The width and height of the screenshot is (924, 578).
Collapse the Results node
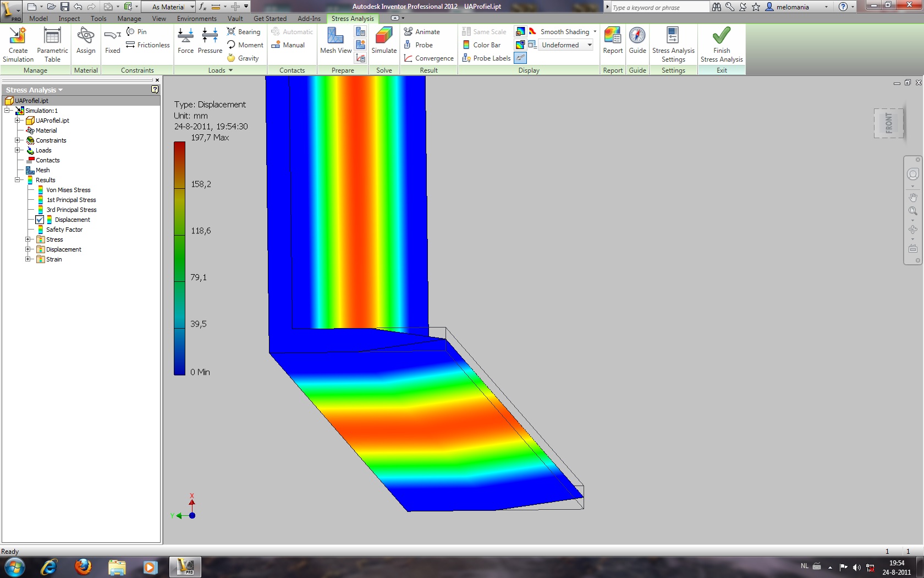click(18, 180)
